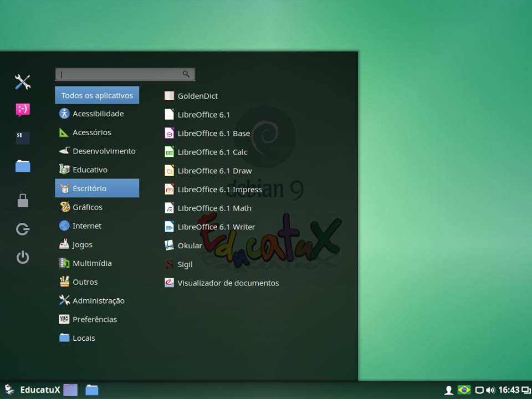Select the Escritório category
This screenshot has height=399, width=532.
[x=97, y=188]
